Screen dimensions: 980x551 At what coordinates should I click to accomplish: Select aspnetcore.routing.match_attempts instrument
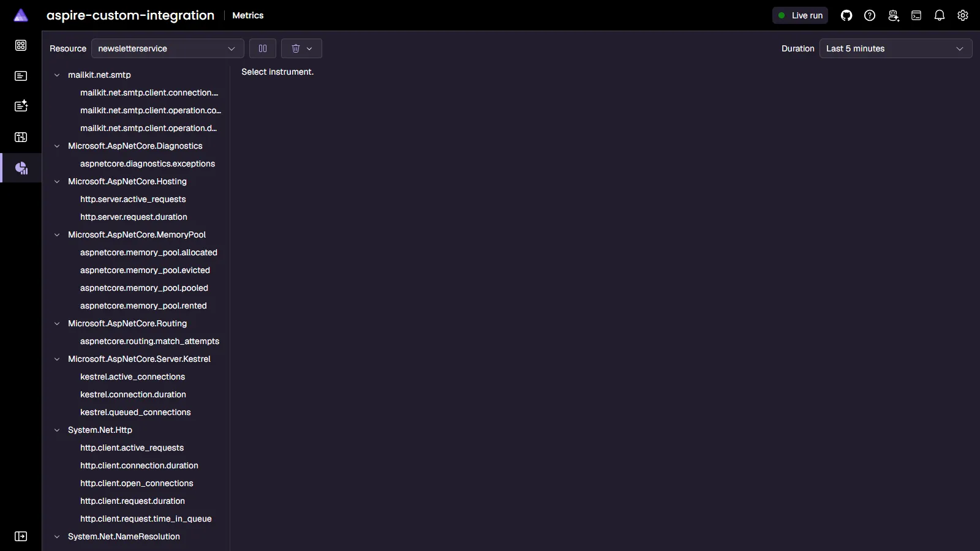click(x=149, y=341)
